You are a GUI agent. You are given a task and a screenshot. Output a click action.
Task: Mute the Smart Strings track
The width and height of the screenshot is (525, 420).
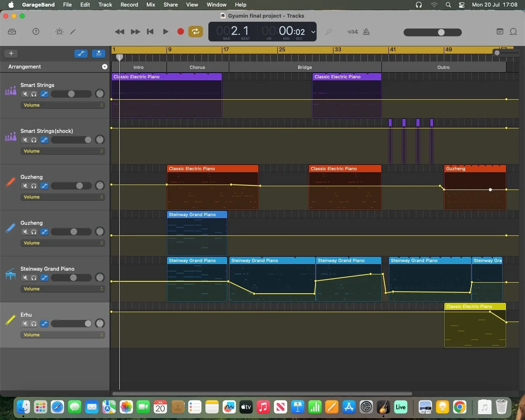[25, 94]
